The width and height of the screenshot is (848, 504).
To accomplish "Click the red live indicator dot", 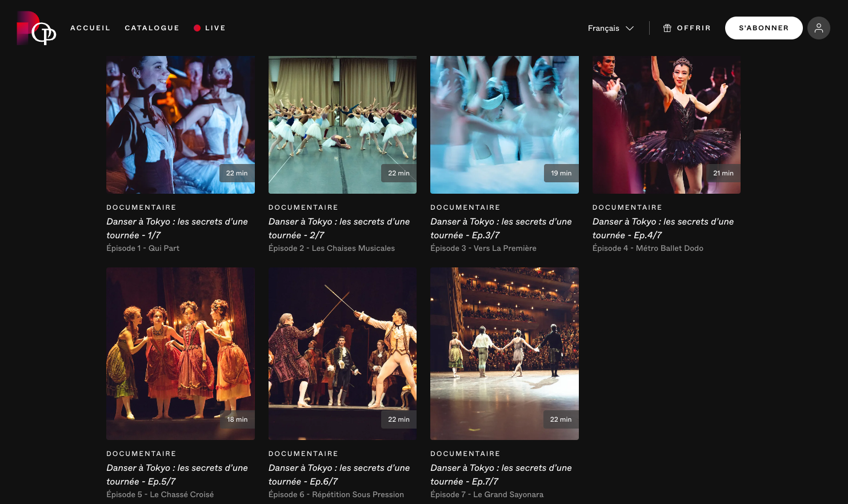I will click(x=197, y=28).
